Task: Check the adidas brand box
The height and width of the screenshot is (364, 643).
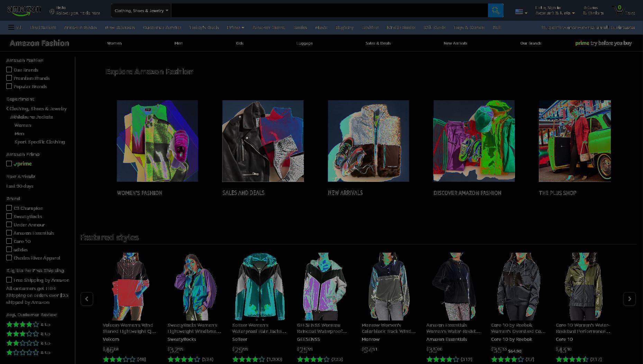Action: pyautogui.click(x=9, y=249)
